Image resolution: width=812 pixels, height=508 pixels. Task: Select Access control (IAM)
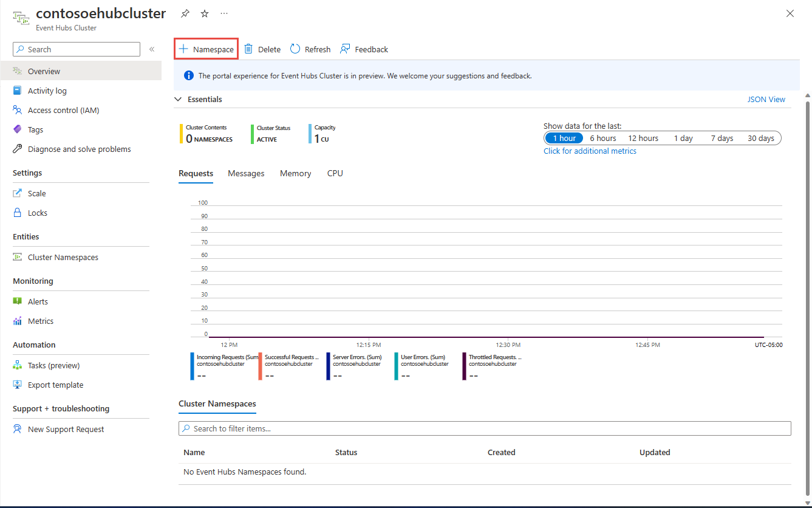click(62, 109)
